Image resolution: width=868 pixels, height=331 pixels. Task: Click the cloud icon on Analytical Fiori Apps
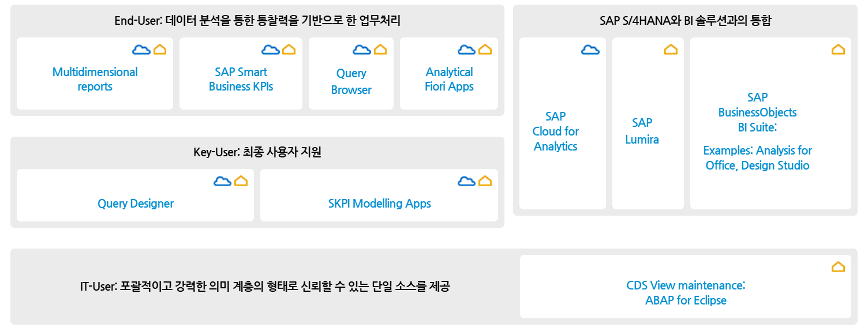pyautogui.click(x=466, y=50)
